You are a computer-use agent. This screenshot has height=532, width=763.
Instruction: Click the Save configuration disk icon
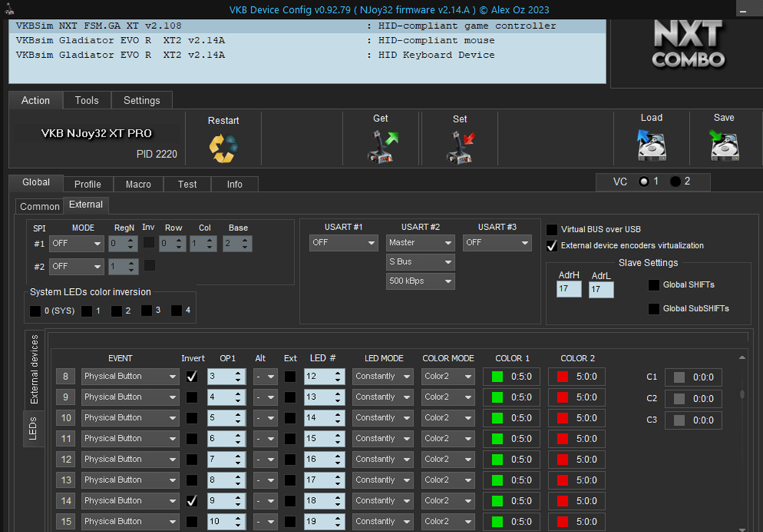tap(724, 145)
